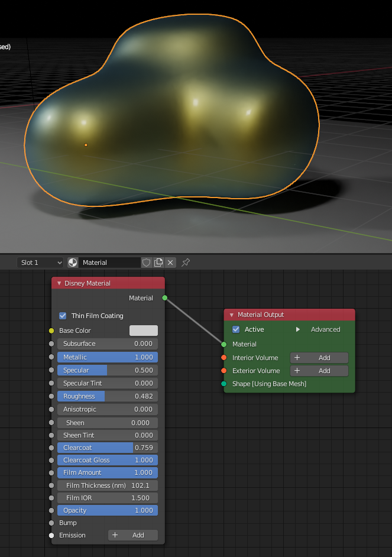Viewport: 392px width, 557px height.
Task: Uncheck the Active checkbox on Material Output
Action: 236,329
